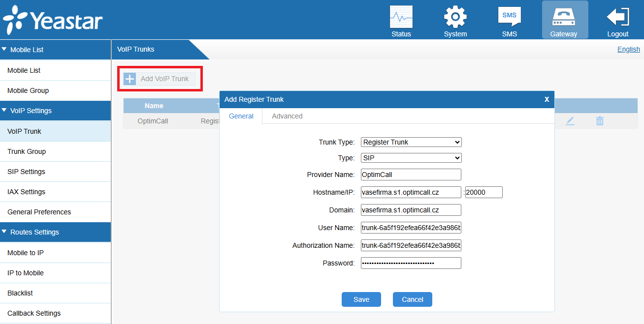The image size is (644, 324).
Task: Click the OptimCall table cell
Action: [x=153, y=121]
